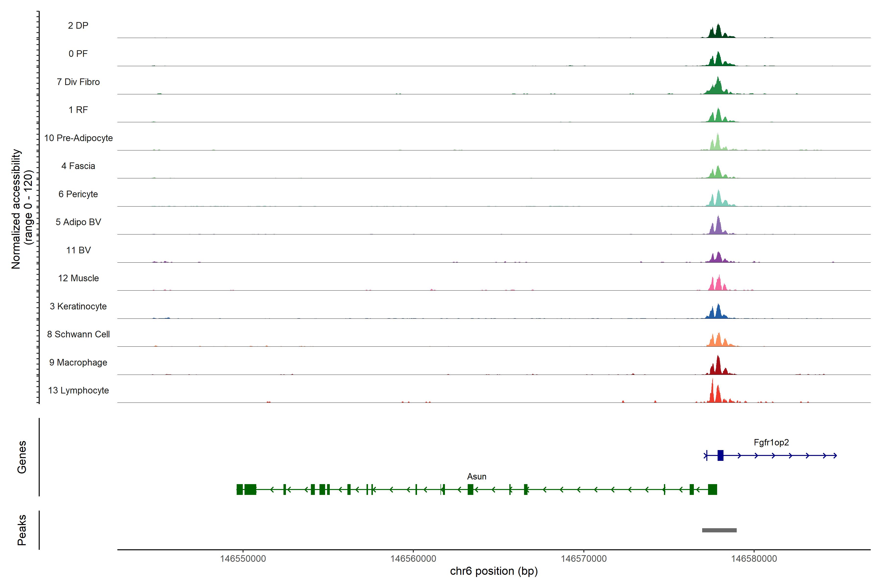
Task: Click the 146560000 axis tick label
Action: (x=413, y=559)
